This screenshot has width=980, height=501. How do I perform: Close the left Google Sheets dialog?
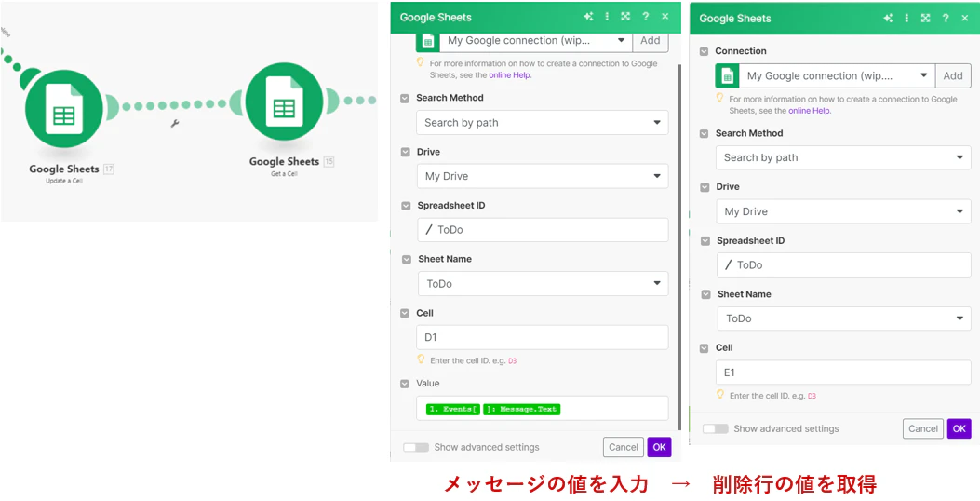click(x=665, y=17)
